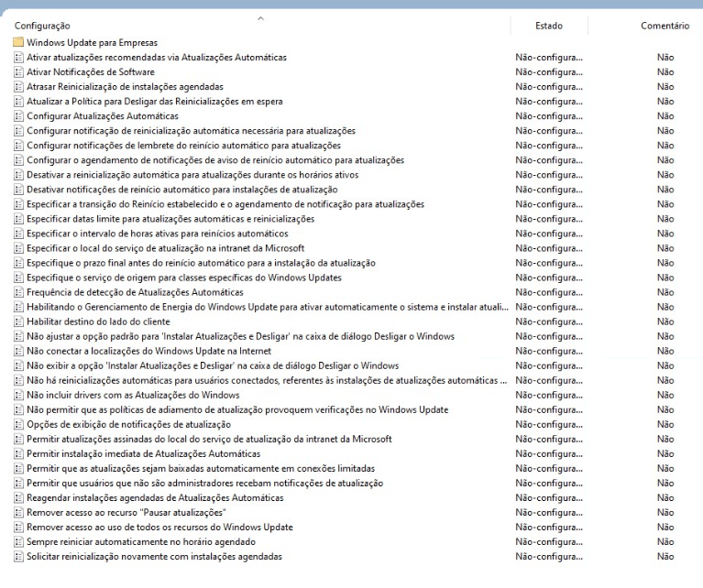Click icon beside Não há reinicializações automáticas
703x588 pixels.
[18, 380]
